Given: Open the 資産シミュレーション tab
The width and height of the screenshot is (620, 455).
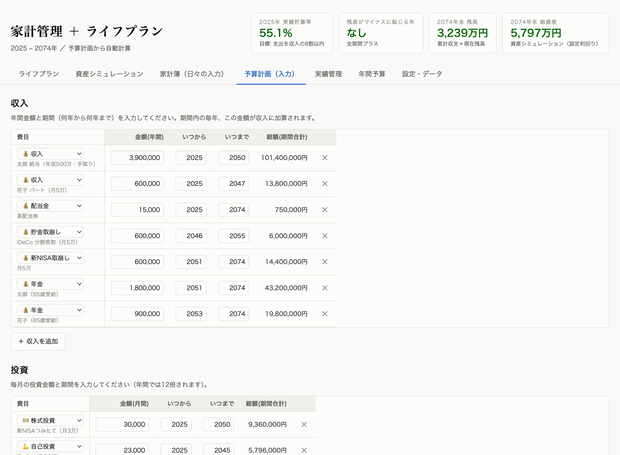Looking at the screenshot, I should tap(110, 74).
